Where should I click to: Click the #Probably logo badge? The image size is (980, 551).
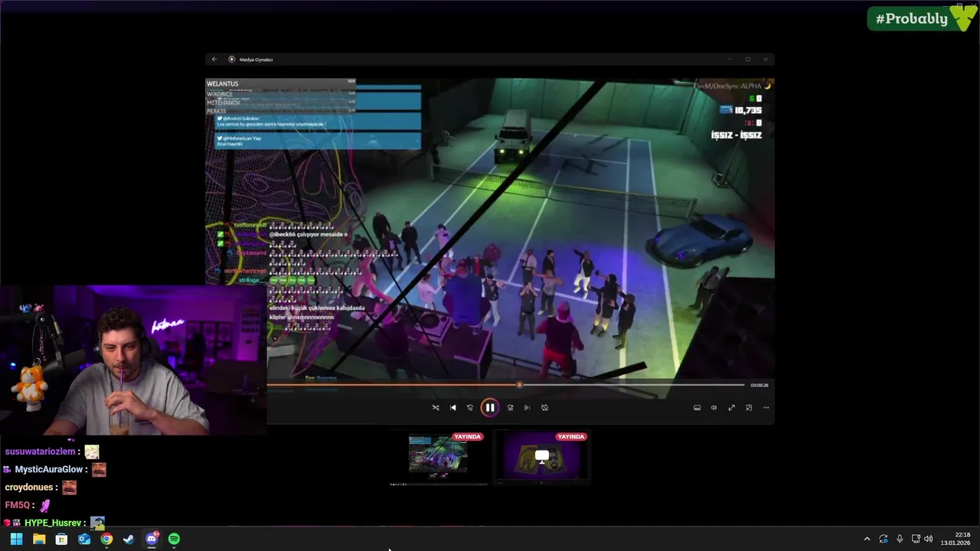(921, 18)
